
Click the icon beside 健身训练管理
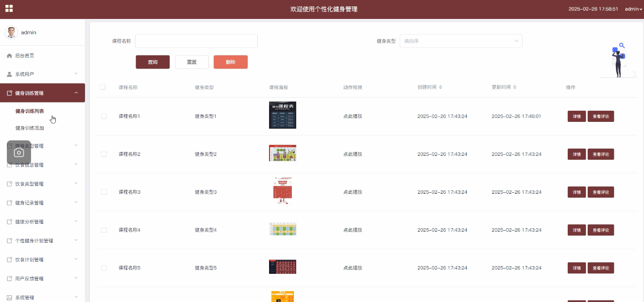tap(9, 93)
